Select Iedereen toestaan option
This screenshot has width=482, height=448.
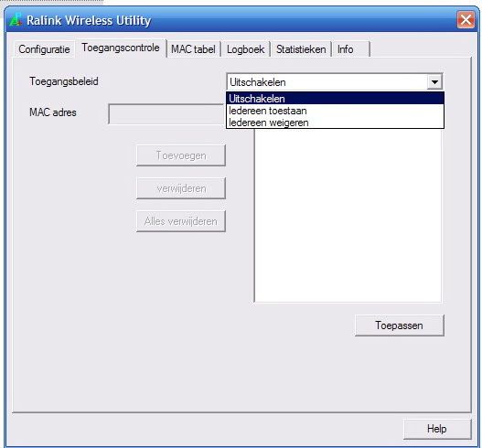coord(335,111)
